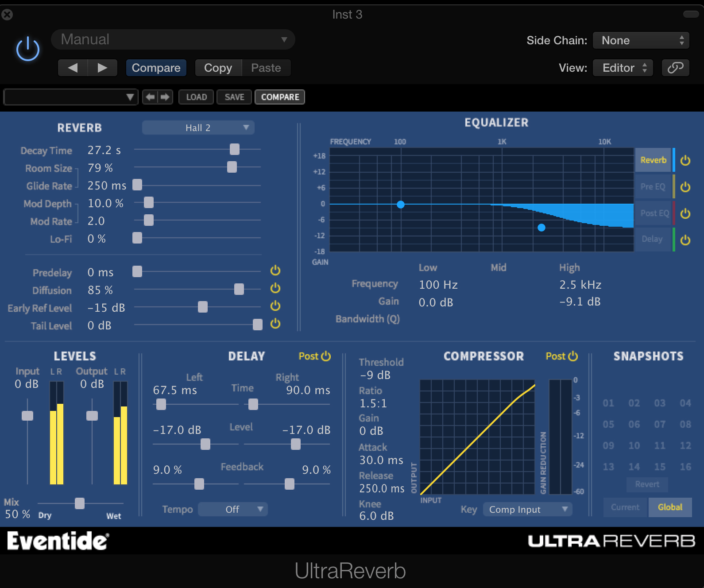Select the Pre EQ tab
This screenshot has width=704, height=588.
pos(654,186)
